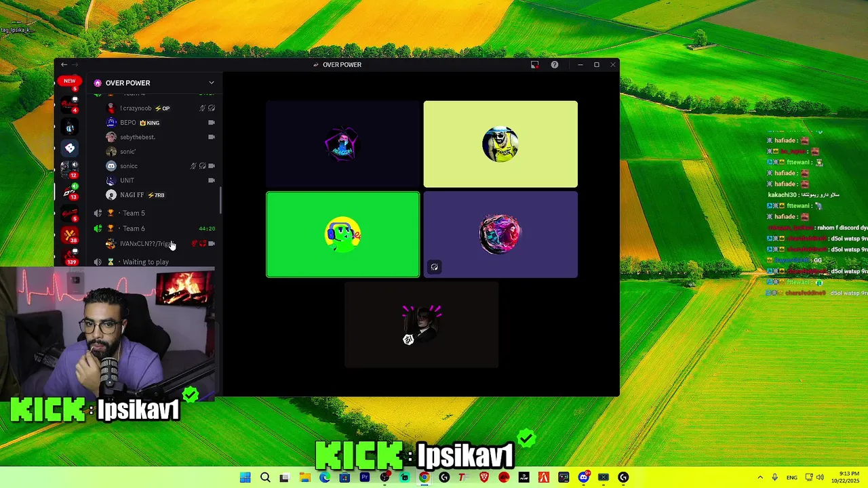
Task: Open the Discord inbox icon
Action: tap(534, 65)
